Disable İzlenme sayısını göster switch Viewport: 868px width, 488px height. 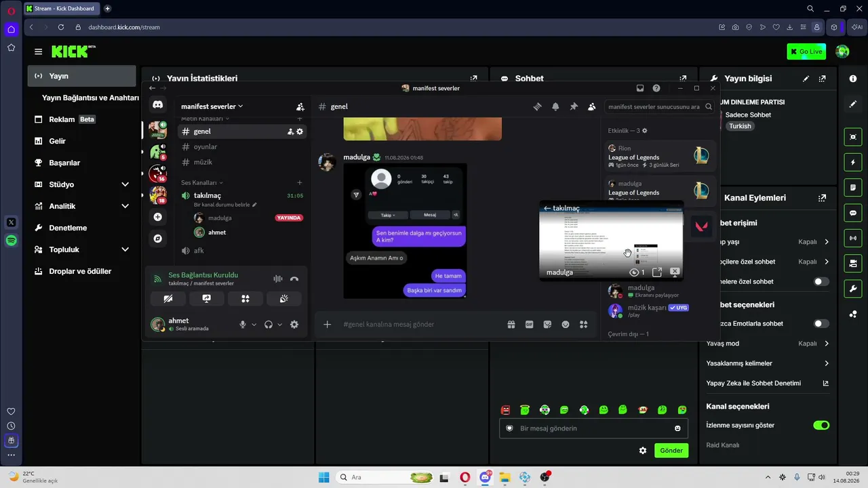[x=821, y=425]
